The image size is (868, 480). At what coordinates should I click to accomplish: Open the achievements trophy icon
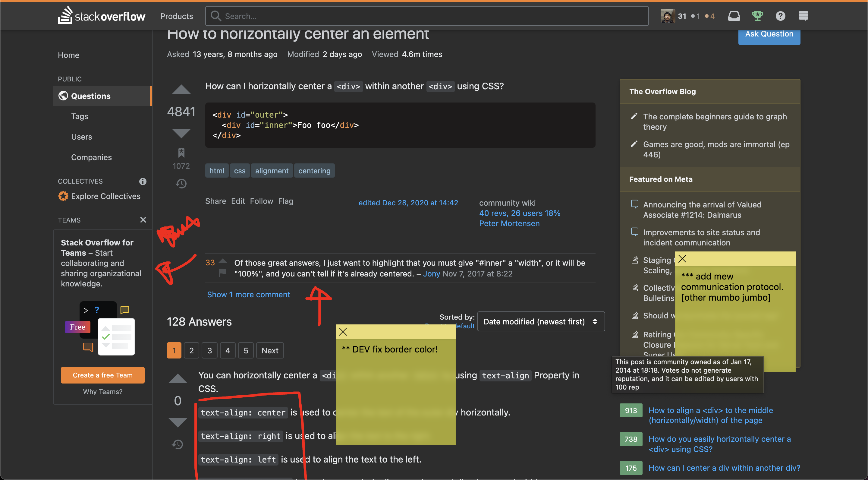(x=757, y=16)
